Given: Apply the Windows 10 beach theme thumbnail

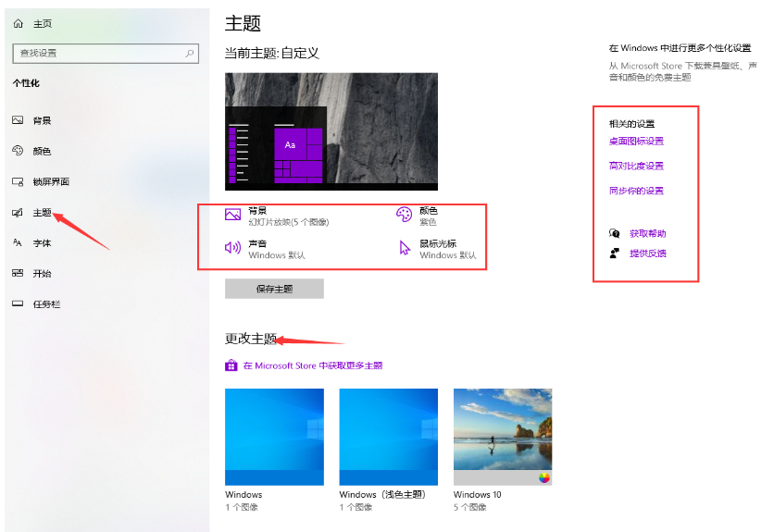Looking at the screenshot, I should (x=503, y=437).
